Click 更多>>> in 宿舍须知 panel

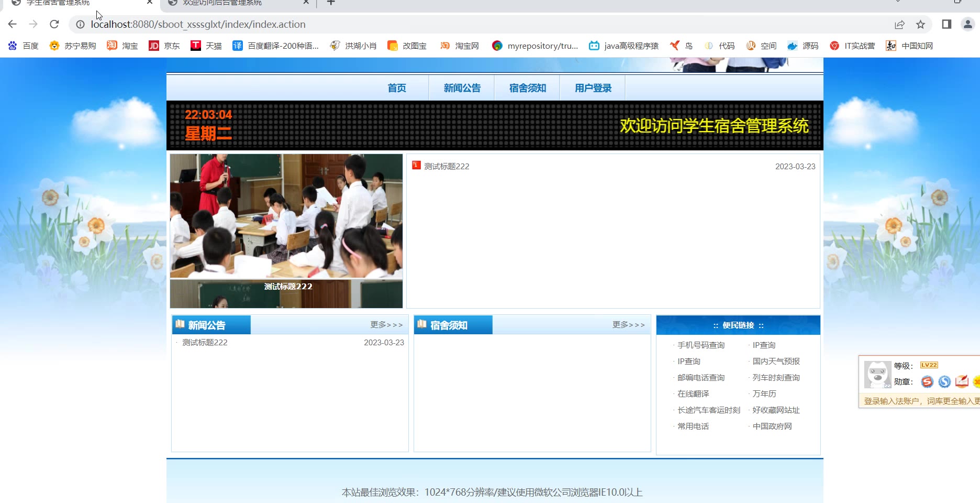point(629,325)
